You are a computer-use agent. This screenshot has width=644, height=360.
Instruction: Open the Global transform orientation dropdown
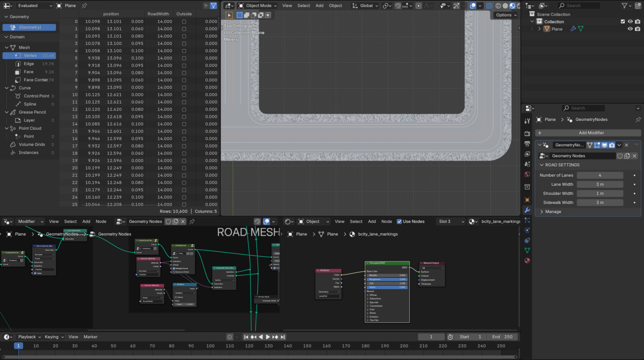[x=365, y=6]
